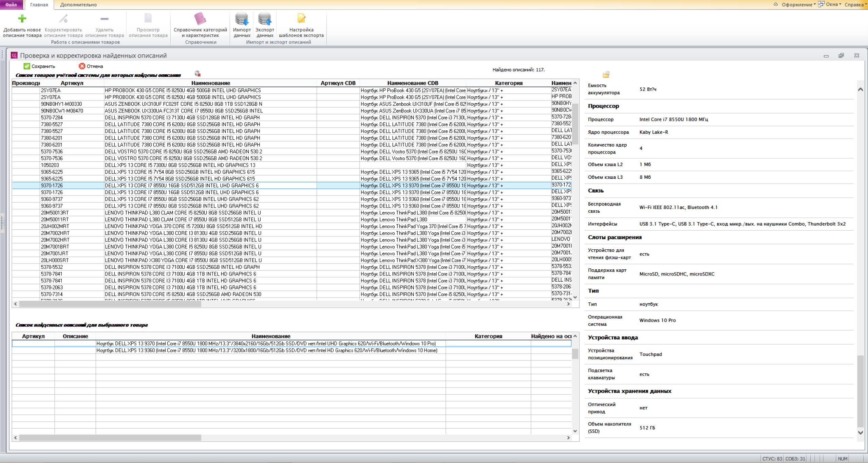Click the 'Touchpad' value in the characteristics panel

[x=650, y=354]
